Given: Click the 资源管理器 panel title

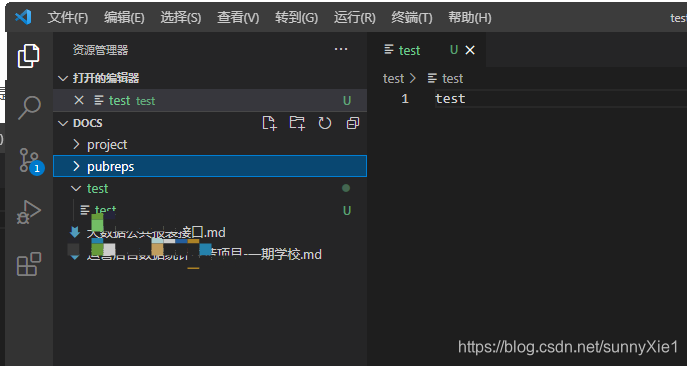Looking at the screenshot, I should (x=100, y=50).
